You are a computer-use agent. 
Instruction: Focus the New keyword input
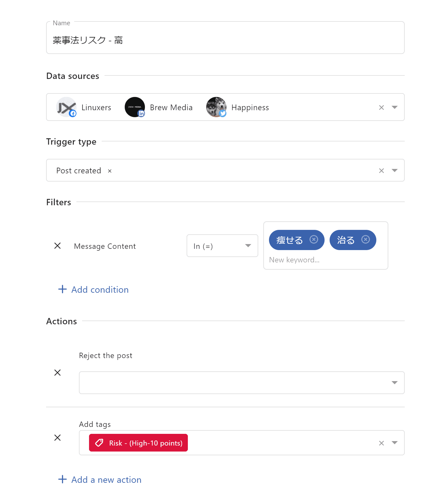point(325,260)
